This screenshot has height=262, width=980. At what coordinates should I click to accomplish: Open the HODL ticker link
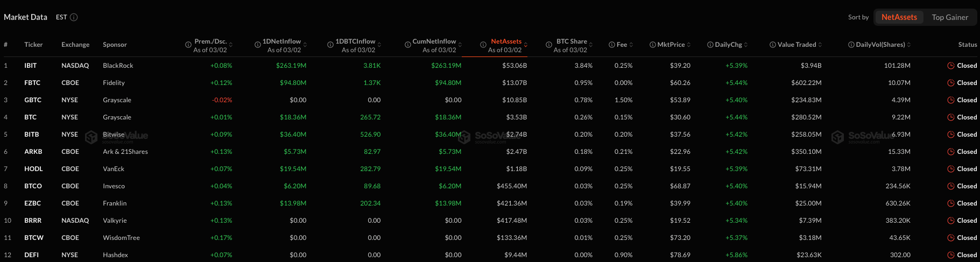33,169
